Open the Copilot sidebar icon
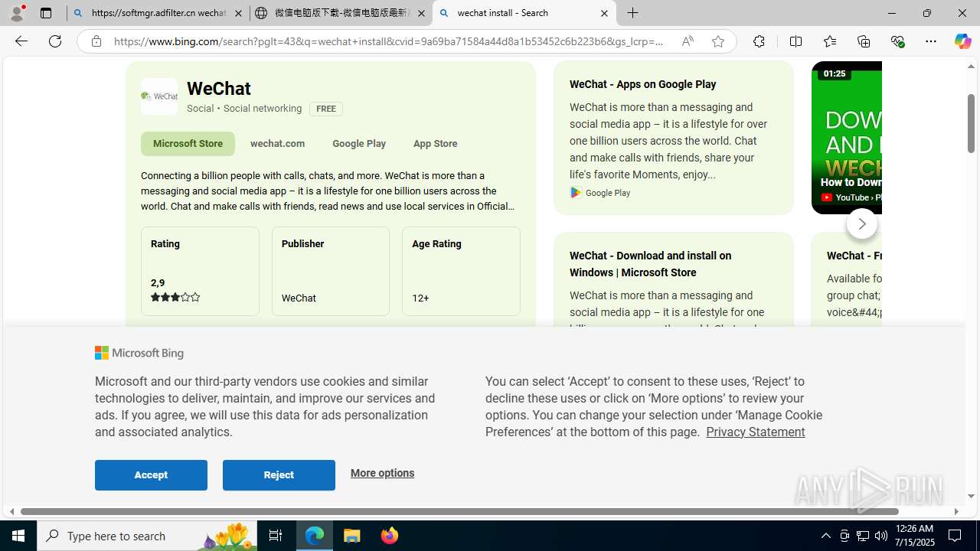Image resolution: width=980 pixels, height=551 pixels. 962,41
